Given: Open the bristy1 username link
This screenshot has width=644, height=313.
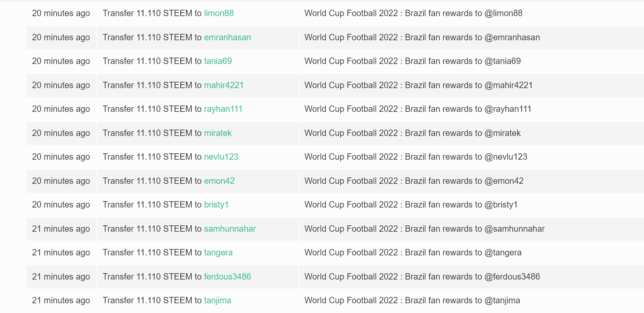Looking at the screenshot, I should click(216, 205).
